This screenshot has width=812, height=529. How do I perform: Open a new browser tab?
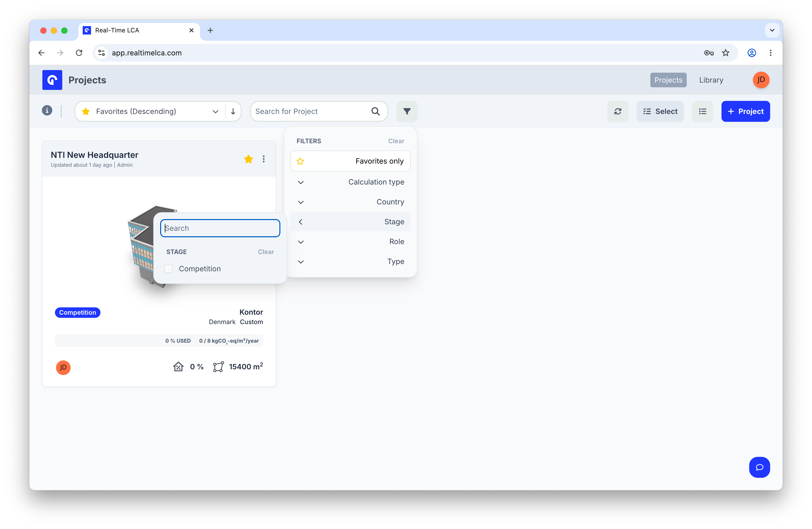pos(210,30)
